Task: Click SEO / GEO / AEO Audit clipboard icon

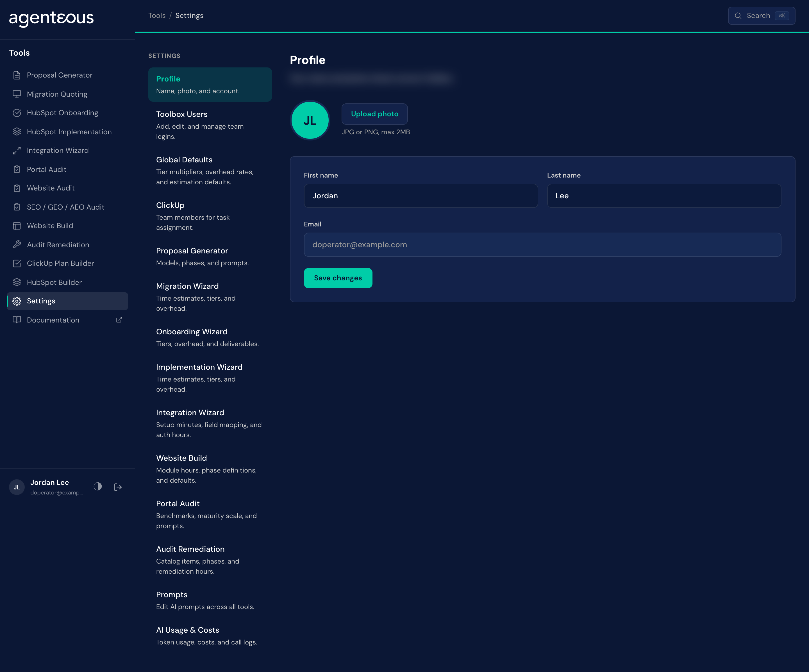Action: pos(17,207)
